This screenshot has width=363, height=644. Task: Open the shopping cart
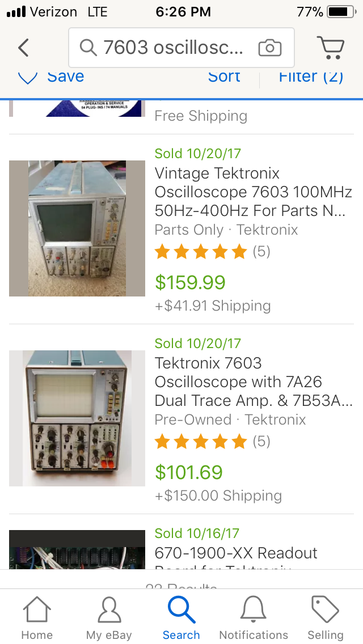point(330,48)
